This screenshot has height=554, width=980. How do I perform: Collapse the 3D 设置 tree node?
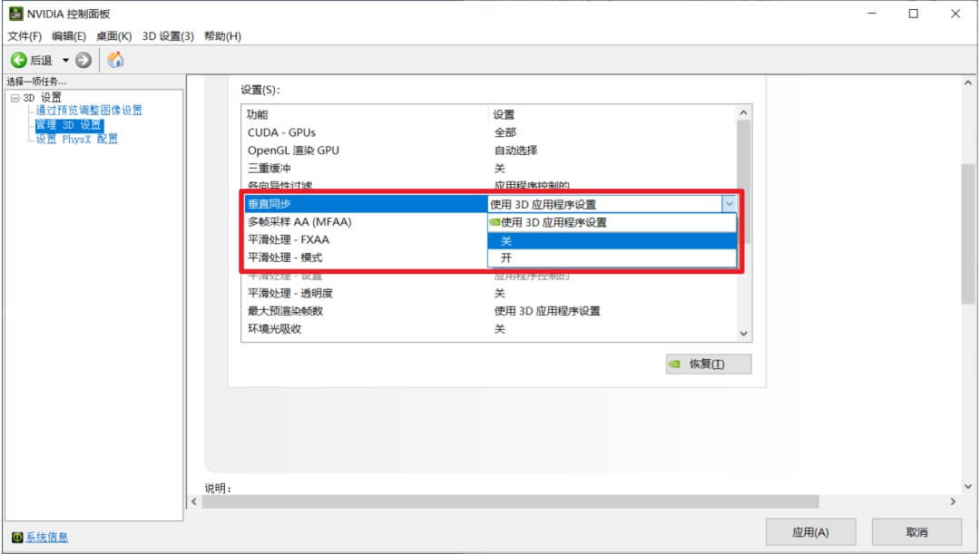15,98
